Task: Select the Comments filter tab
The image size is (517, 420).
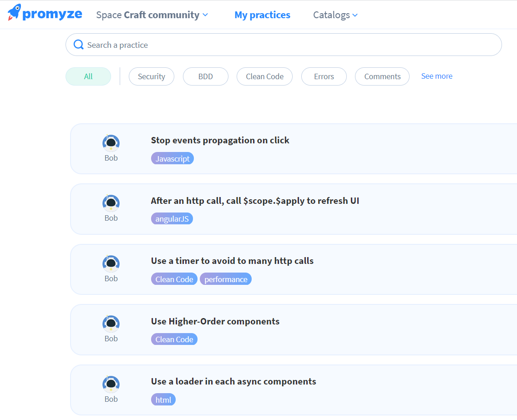Action: (382, 76)
